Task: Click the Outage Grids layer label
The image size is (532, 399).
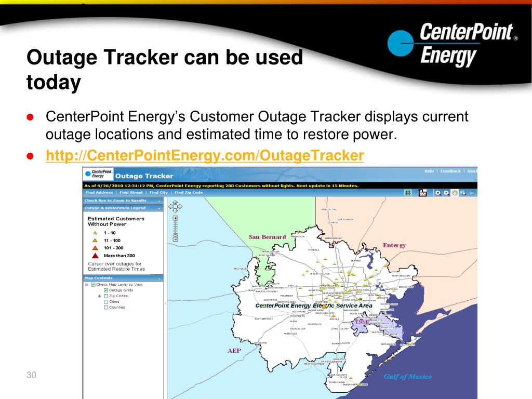Action: tap(121, 290)
